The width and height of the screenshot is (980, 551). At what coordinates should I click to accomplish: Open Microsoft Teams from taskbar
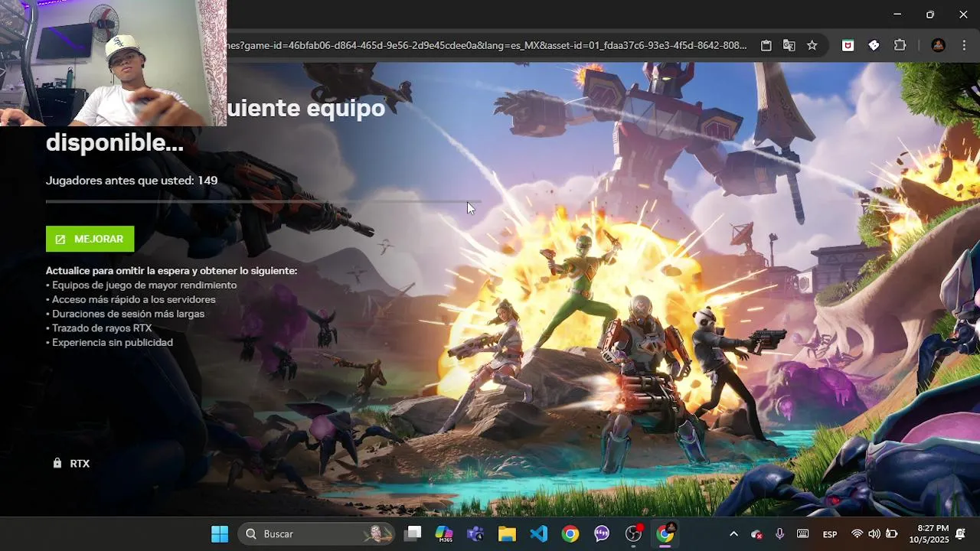(475, 534)
